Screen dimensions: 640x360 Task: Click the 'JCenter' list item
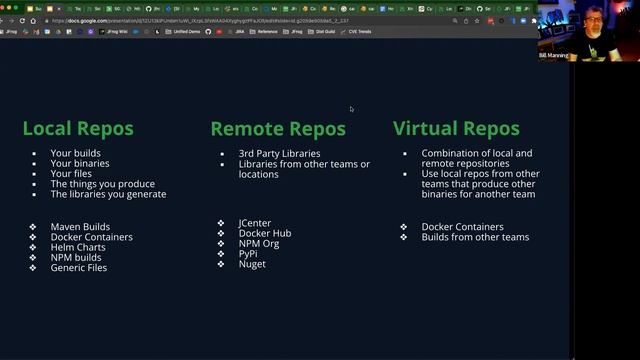[x=255, y=223]
